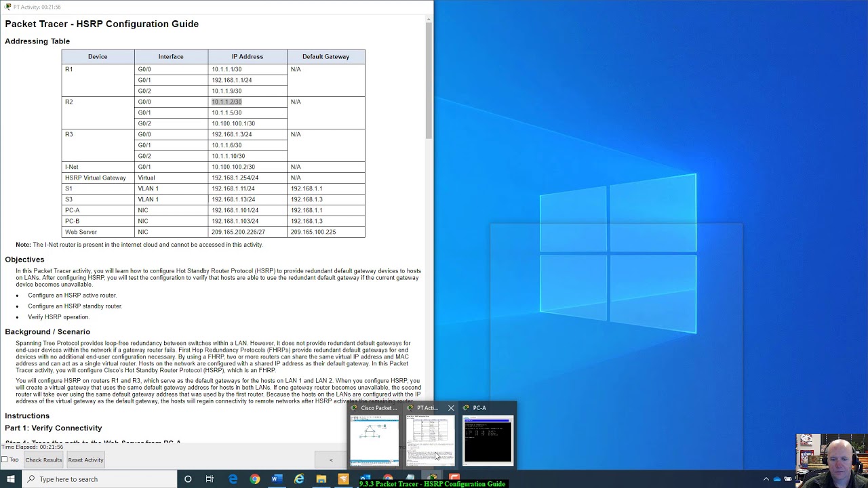
Task: Click the instructions pane vertical scrollbar
Action: (429, 80)
